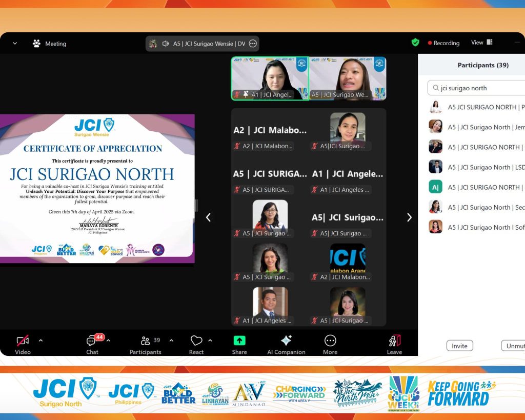
Task: Expand the Video options arrow
Action: point(41,341)
